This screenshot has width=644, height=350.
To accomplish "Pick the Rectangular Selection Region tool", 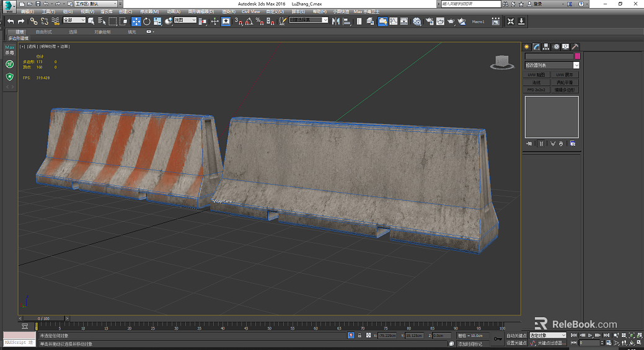I will (x=113, y=21).
